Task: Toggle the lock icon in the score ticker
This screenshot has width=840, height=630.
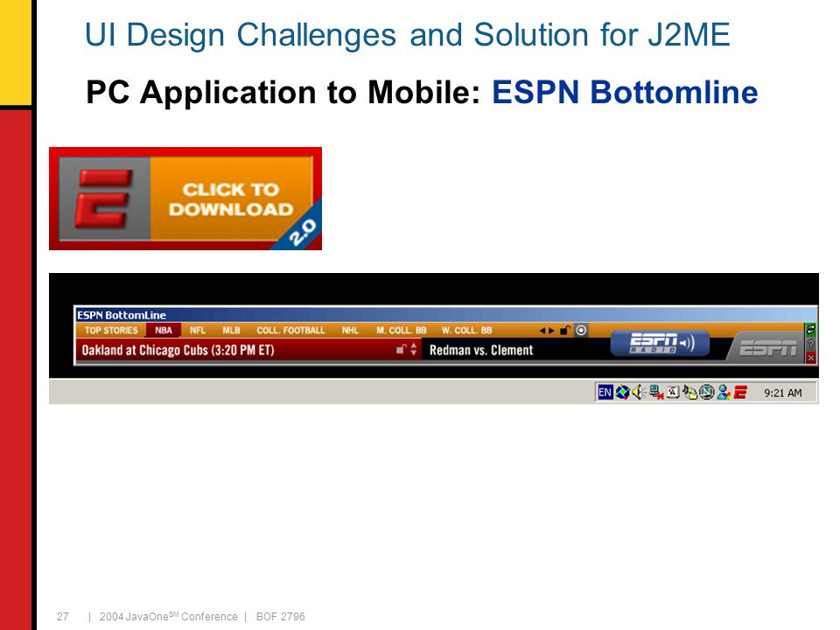Action: tap(401, 349)
